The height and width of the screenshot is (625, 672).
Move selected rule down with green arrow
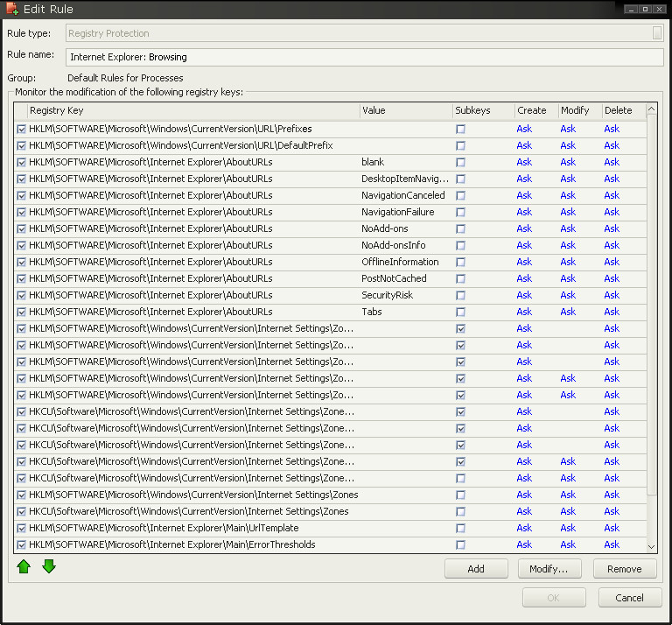(x=49, y=566)
